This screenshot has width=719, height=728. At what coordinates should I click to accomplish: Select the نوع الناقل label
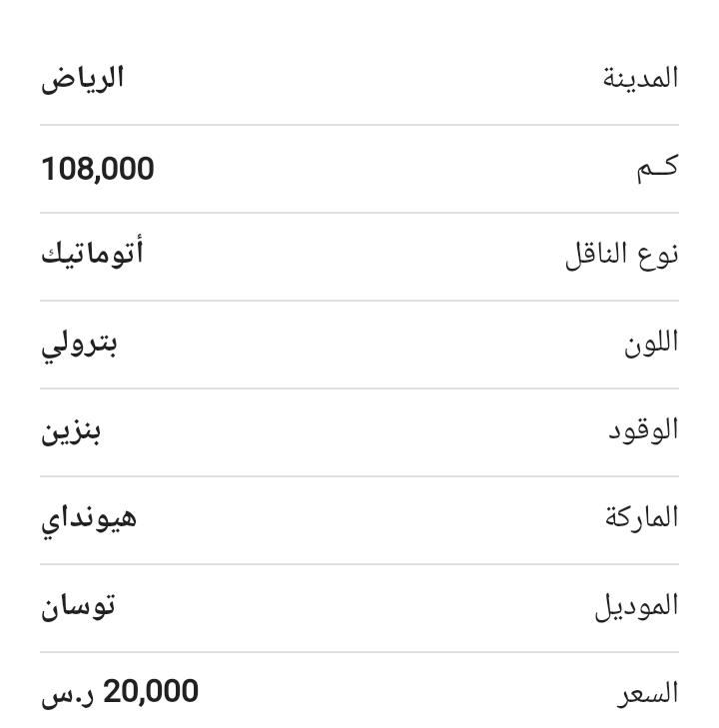pos(622,255)
